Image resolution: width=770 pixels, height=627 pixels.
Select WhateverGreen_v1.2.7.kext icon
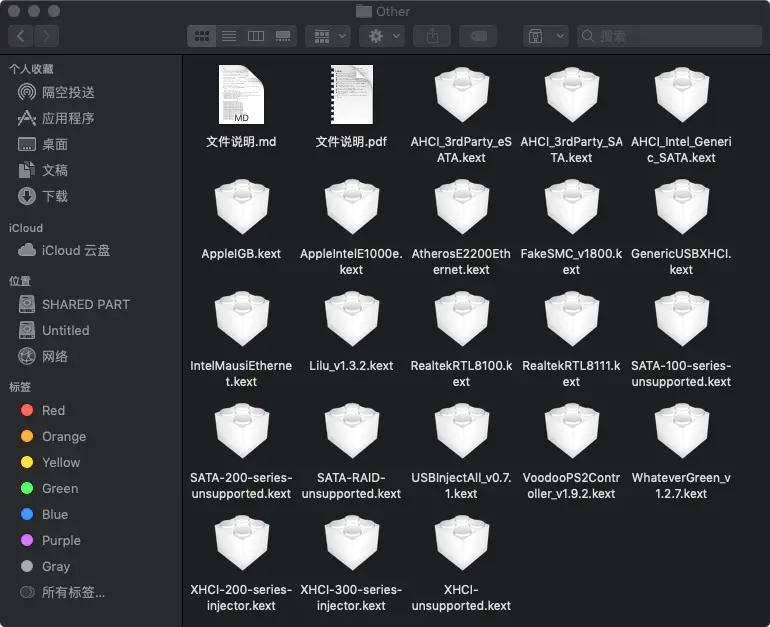click(682, 431)
